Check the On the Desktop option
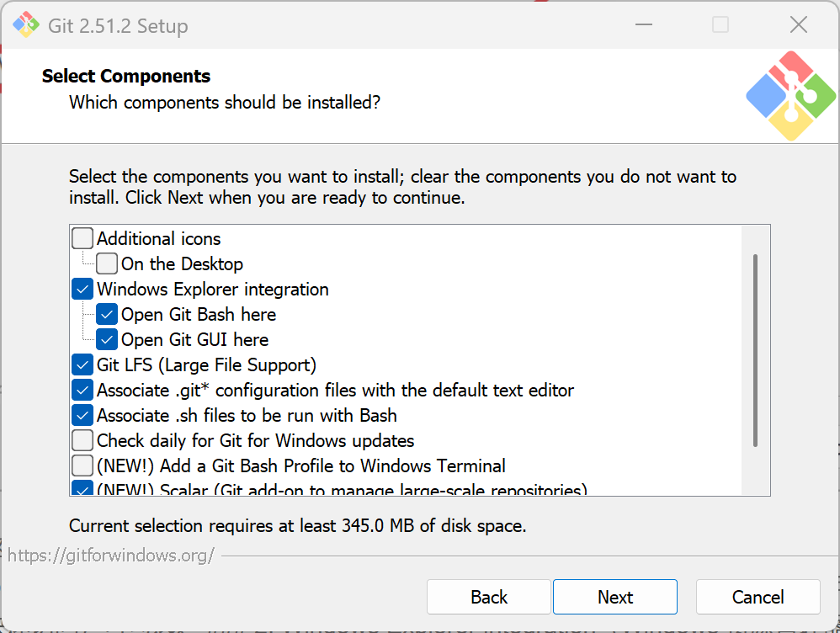 107,263
